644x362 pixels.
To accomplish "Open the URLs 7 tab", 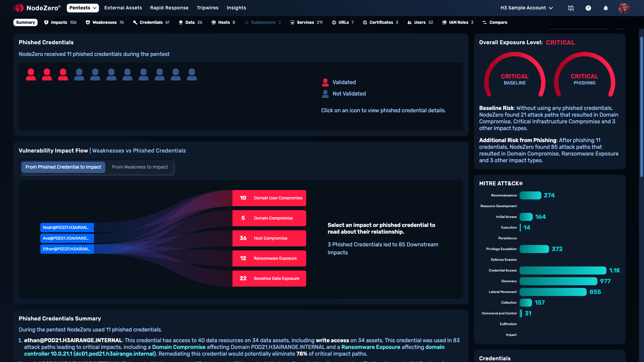I will [343, 22].
